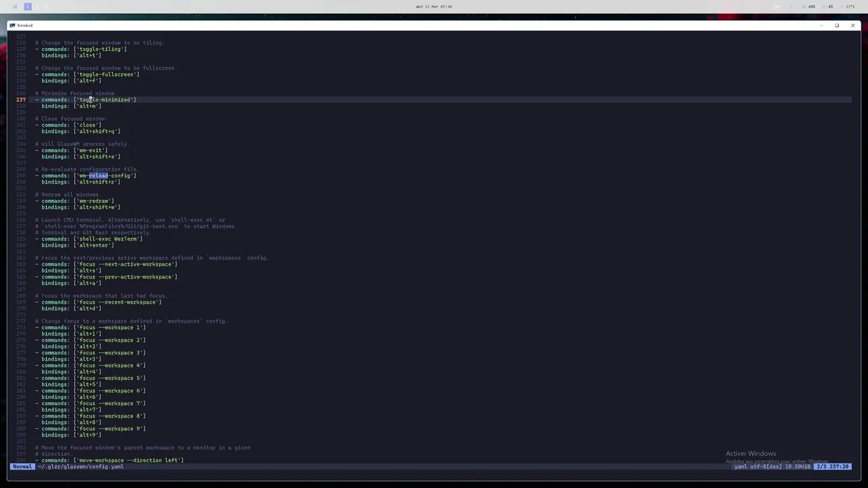868x488 pixels.
Task: Click the 'alt+9' binding value
Action: tap(89, 435)
